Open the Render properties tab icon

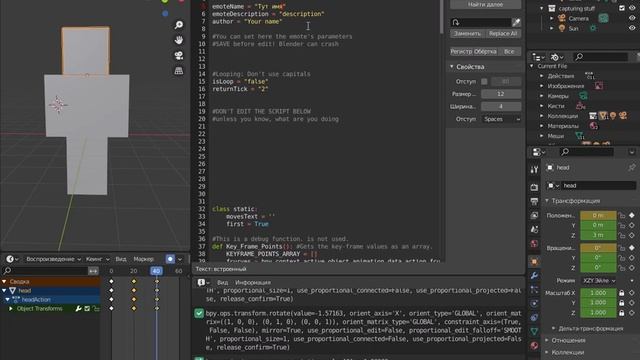[534, 187]
